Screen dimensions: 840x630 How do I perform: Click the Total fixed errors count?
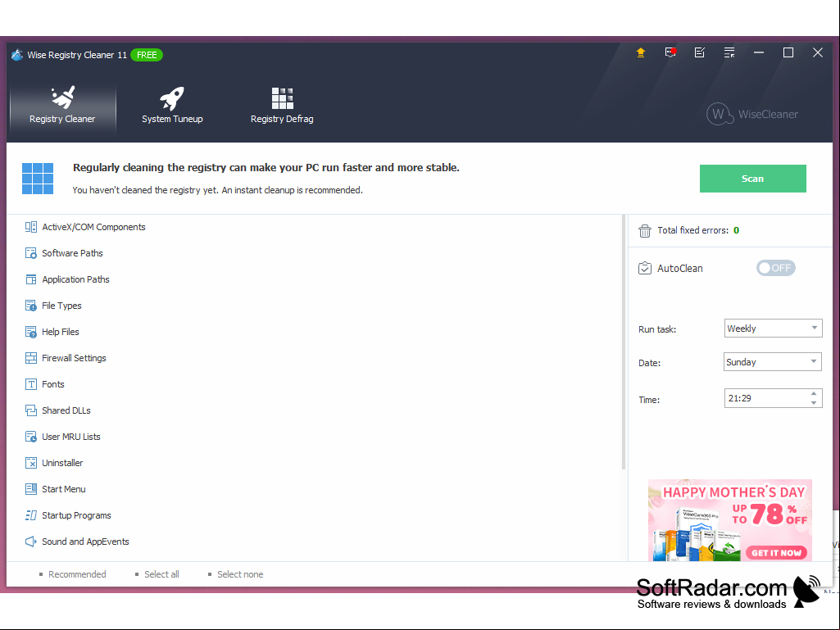[x=737, y=230]
